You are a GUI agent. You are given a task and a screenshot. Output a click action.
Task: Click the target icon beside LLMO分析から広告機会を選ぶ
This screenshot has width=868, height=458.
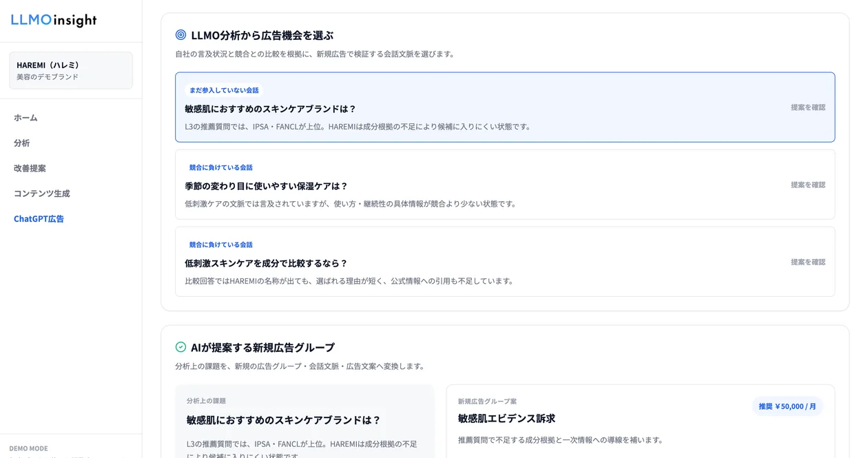(180, 34)
